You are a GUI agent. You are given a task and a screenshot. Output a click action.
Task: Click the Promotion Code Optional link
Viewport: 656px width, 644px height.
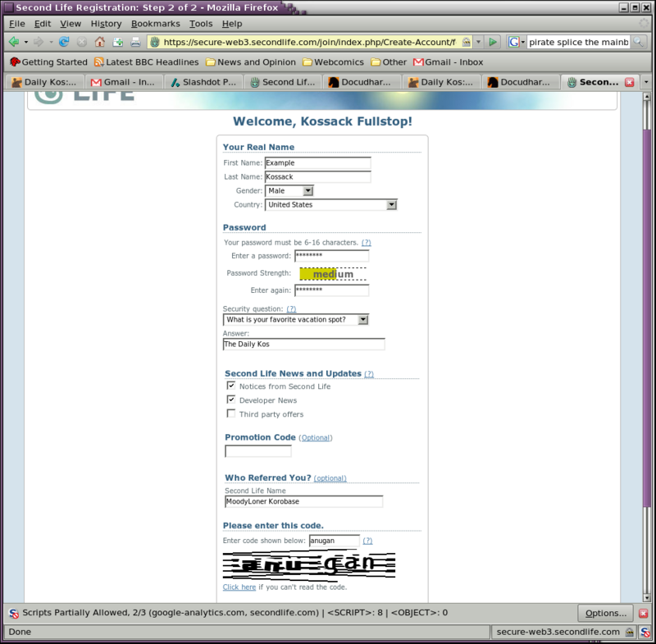pyautogui.click(x=316, y=438)
